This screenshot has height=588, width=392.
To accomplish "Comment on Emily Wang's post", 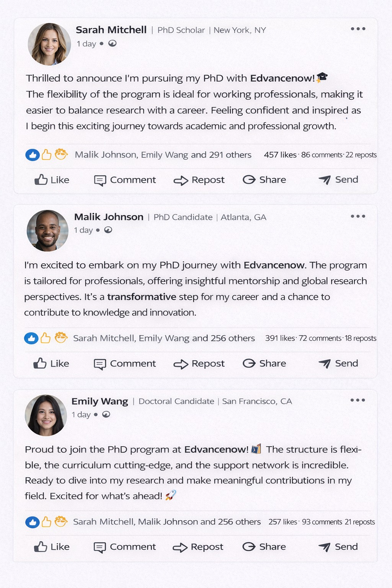I will tap(125, 547).
